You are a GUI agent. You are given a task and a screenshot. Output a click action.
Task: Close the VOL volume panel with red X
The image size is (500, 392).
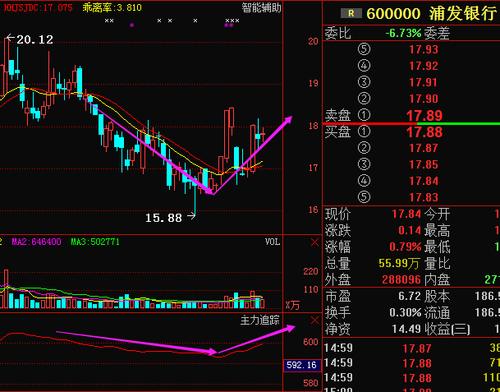[314, 242]
